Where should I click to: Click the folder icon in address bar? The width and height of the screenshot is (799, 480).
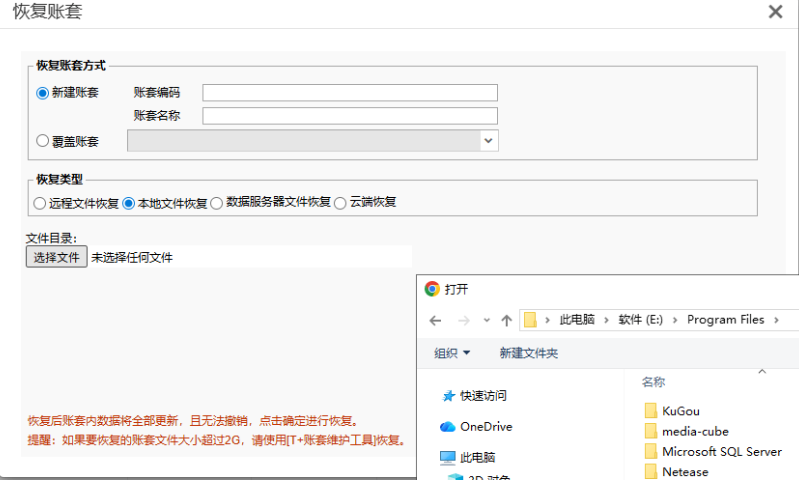coord(530,319)
